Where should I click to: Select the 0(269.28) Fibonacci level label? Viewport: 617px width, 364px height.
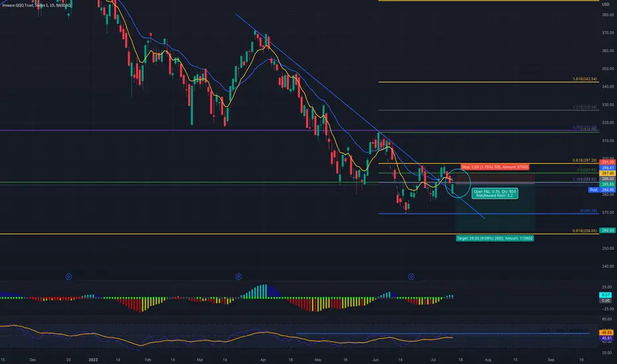tap(589, 211)
